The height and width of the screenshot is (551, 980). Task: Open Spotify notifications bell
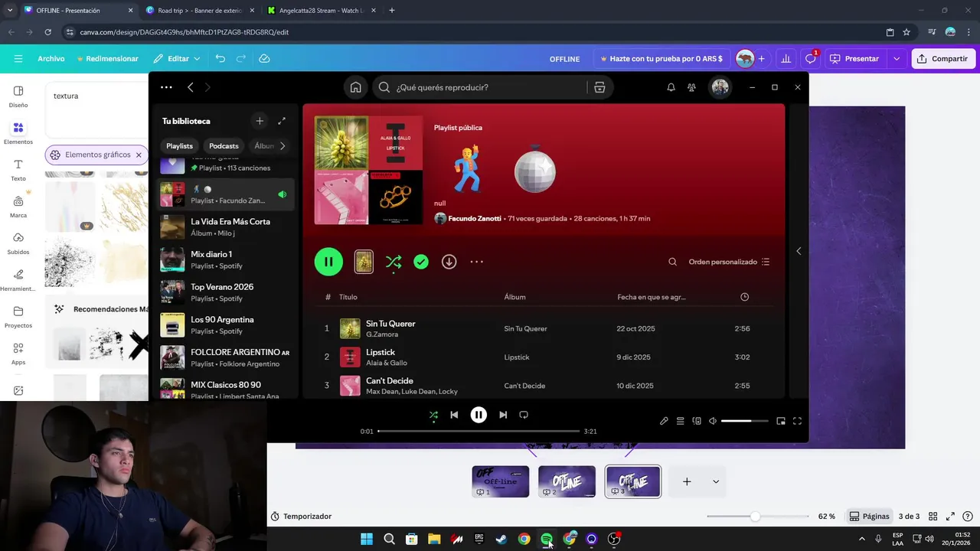(671, 87)
